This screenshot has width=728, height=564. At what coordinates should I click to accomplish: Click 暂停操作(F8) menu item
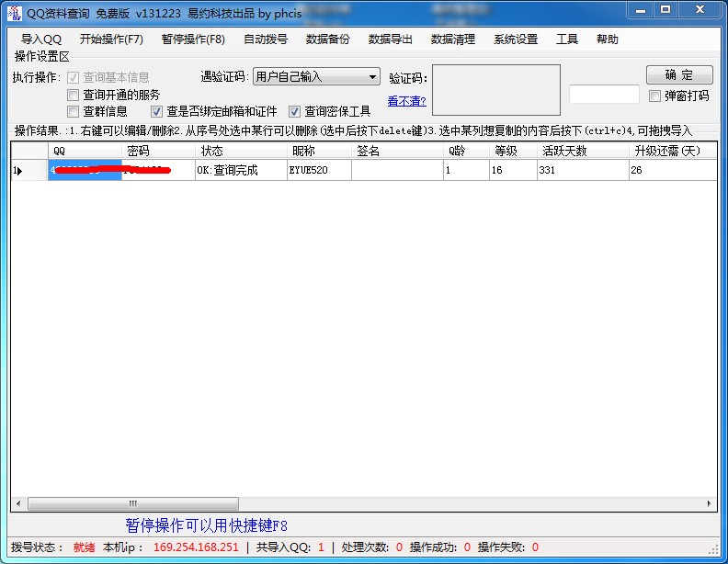coord(193,39)
